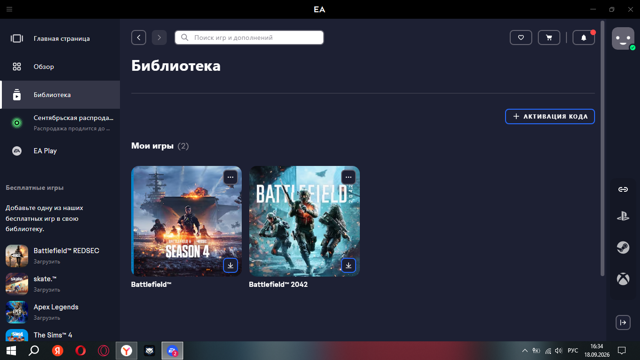Open options menu on Battlefield 2042 card
The width and height of the screenshot is (640, 360).
(348, 177)
